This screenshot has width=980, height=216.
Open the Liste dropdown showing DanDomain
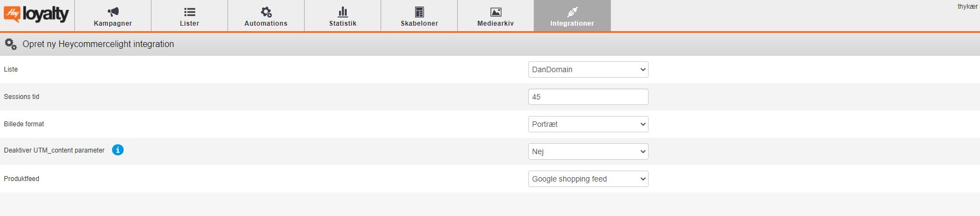pos(588,69)
